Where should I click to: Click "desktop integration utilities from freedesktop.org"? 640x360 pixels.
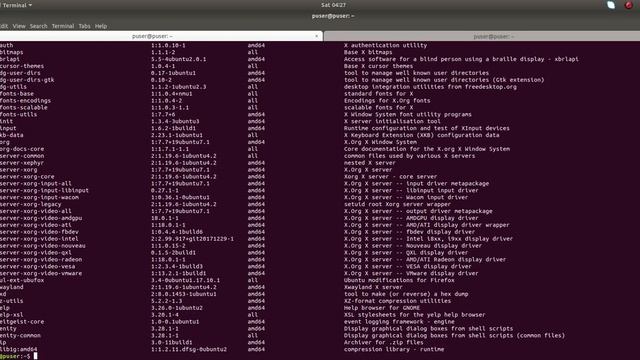(430, 87)
